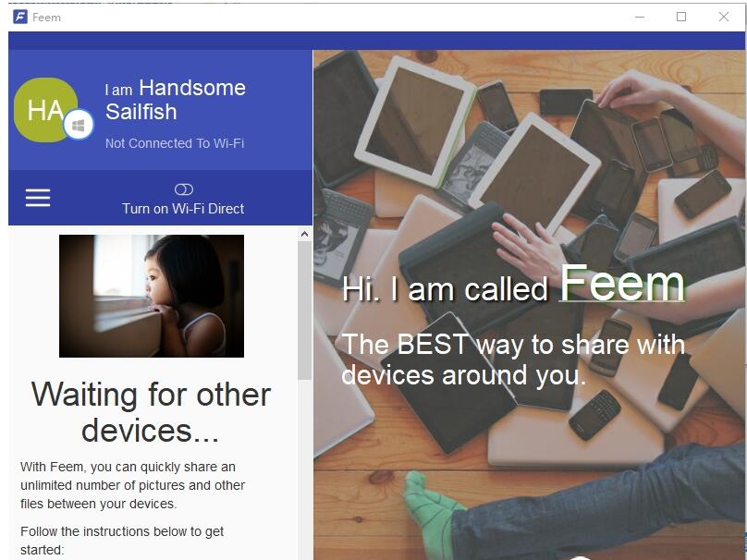This screenshot has height=560, width=747.
Task: Minimize the Feem window
Action: (640, 18)
